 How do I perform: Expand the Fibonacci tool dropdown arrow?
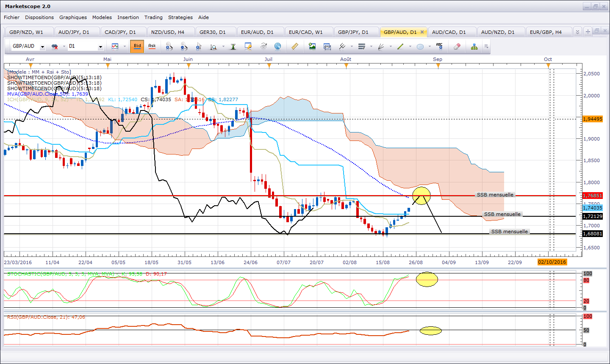coord(371,47)
